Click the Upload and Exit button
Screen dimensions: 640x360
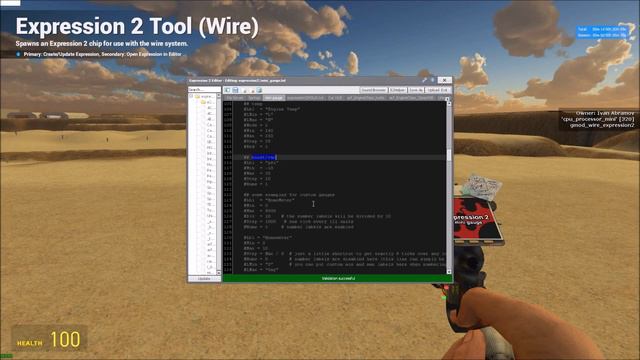(x=438, y=90)
